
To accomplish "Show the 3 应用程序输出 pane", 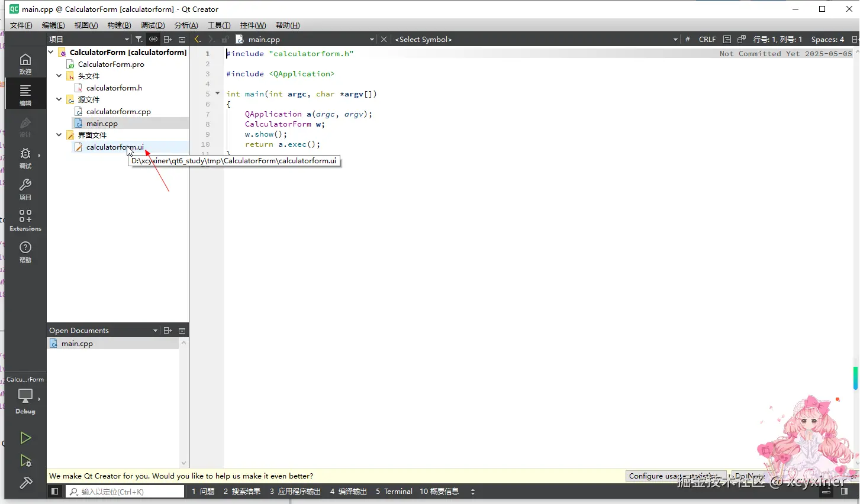I will click(x=295, y=492).
